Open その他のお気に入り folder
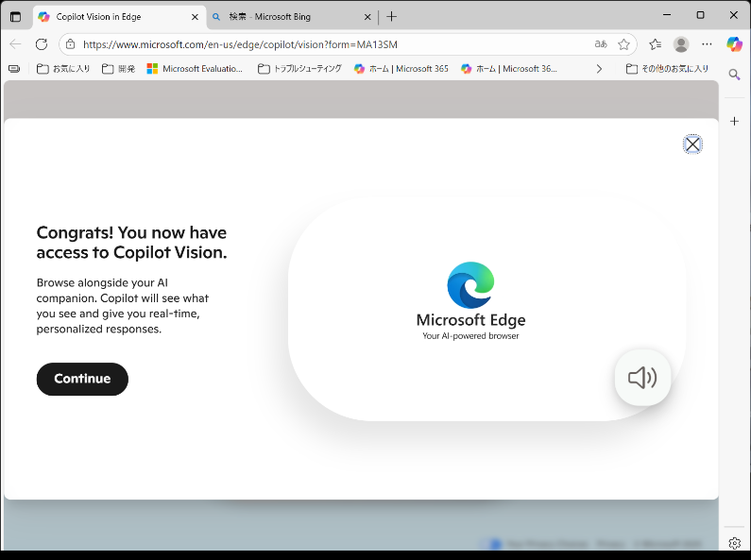The image size is (751, 560). tap(667, 69)
